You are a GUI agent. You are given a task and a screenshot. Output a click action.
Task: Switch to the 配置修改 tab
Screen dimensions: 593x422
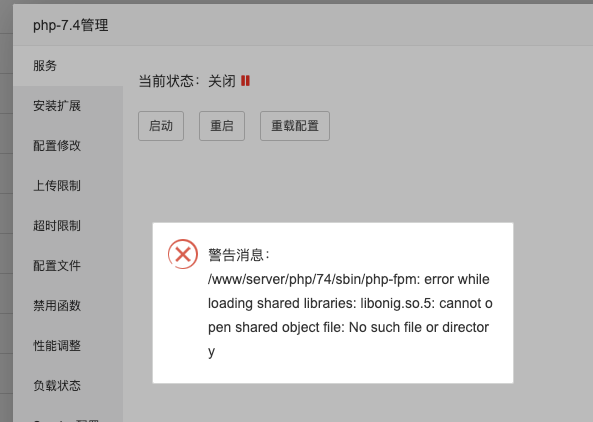pyautogui.click(x=68, y=146)
